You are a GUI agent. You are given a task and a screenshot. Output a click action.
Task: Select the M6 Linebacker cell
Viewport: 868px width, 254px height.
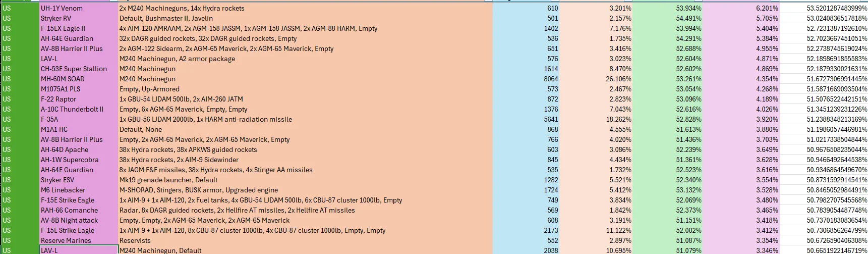(79, 190)
